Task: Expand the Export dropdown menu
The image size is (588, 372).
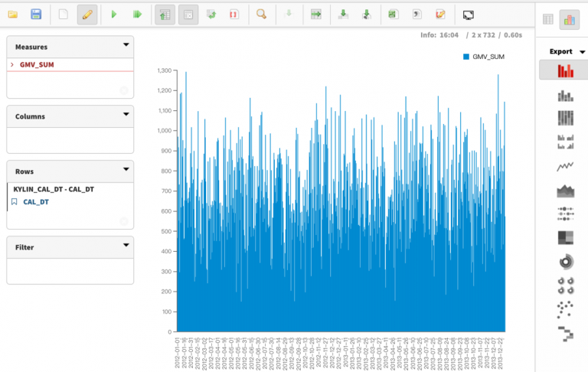Action: pos(583,52)
